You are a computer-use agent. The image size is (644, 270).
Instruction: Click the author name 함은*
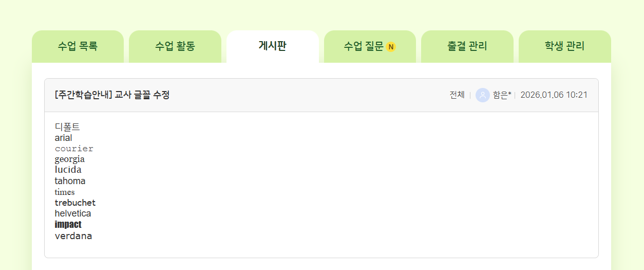(x=502, y=95)
